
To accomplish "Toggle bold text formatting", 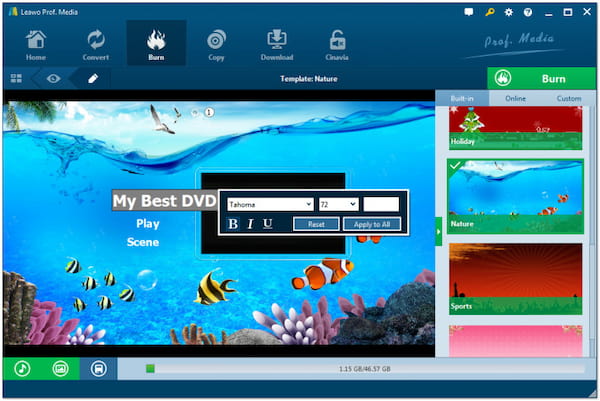I will (233, 224).
